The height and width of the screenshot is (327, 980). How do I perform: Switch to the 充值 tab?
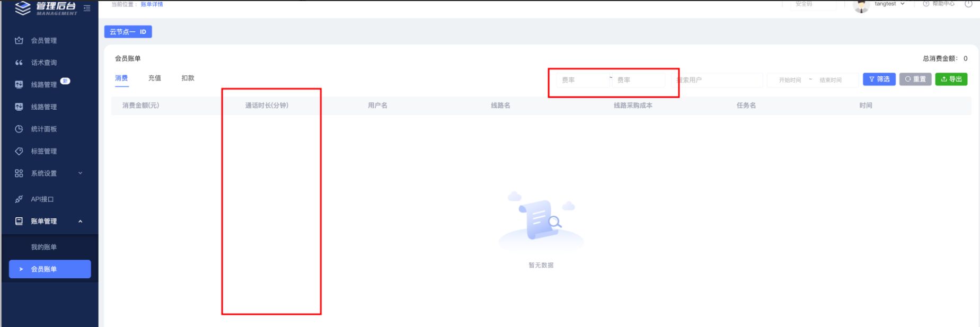[x=155, y=78]
